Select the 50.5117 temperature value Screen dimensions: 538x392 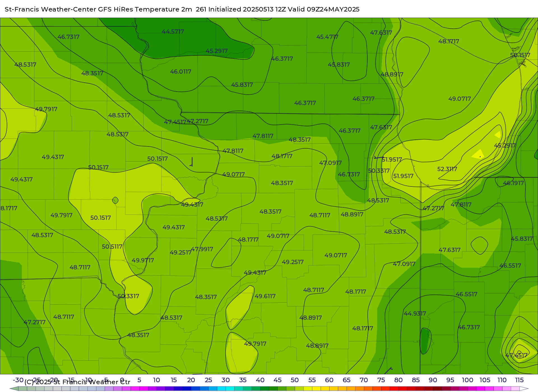coord(112,246)
